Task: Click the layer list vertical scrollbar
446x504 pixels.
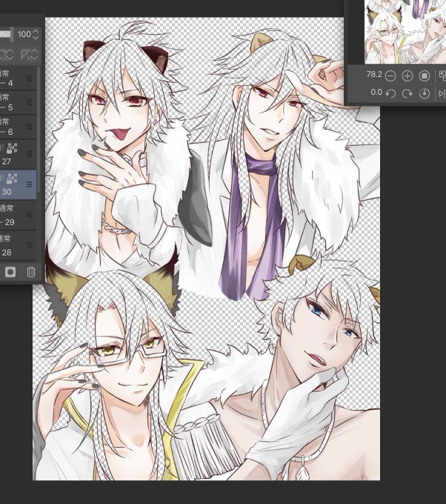Action: (x=39, y=128)
